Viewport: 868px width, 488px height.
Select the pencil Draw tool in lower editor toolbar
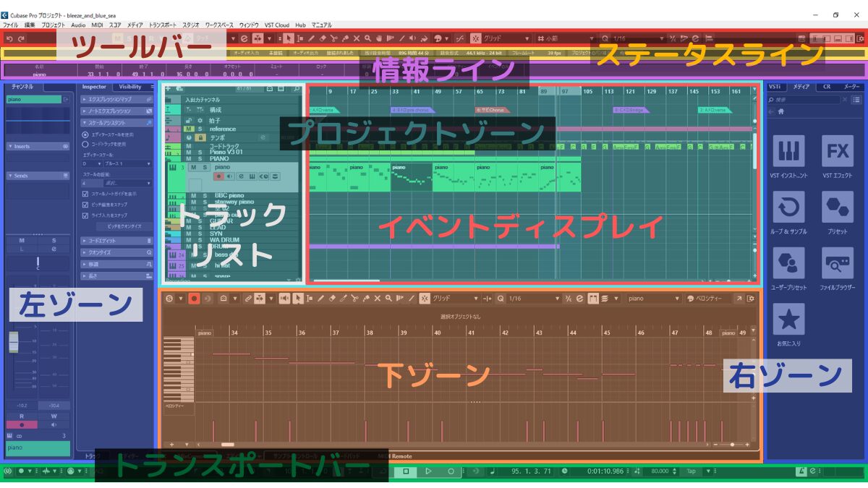click(320, 298)
